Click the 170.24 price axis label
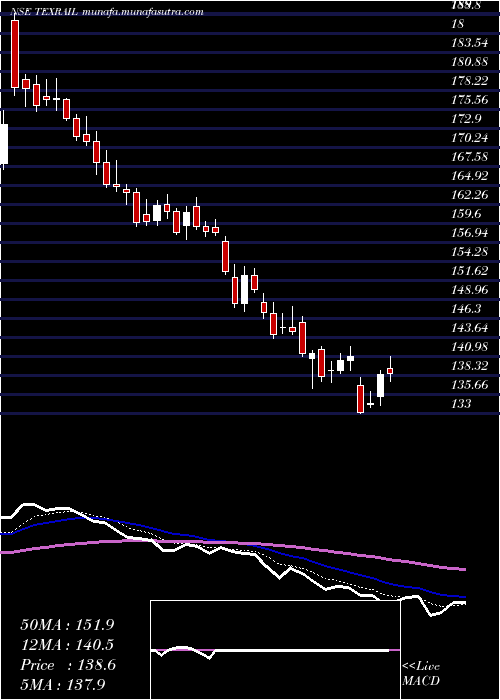500x700 pixels. pos(470,138)
